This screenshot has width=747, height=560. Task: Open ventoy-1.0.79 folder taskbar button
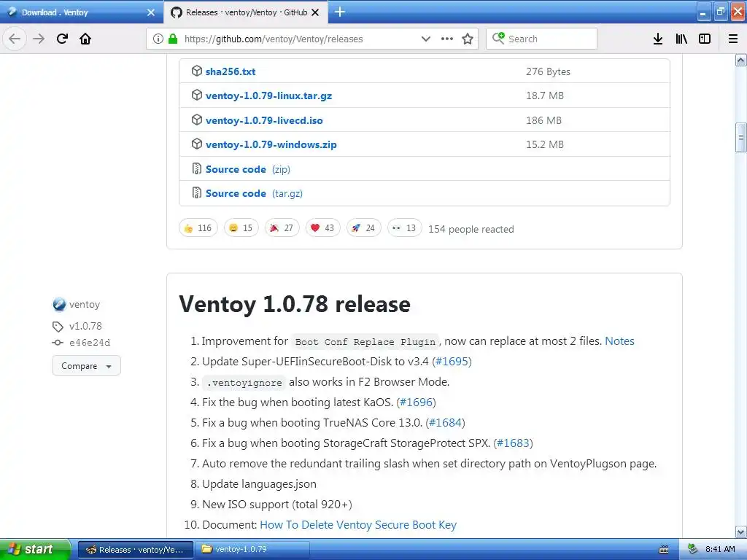(252, 550)
